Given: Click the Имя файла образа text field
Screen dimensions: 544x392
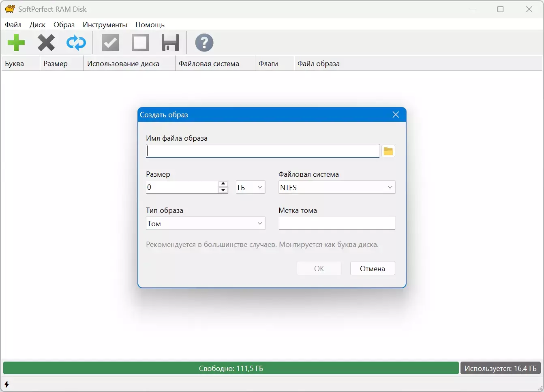Looking at the screenshot, I should [x=263, y=151].
